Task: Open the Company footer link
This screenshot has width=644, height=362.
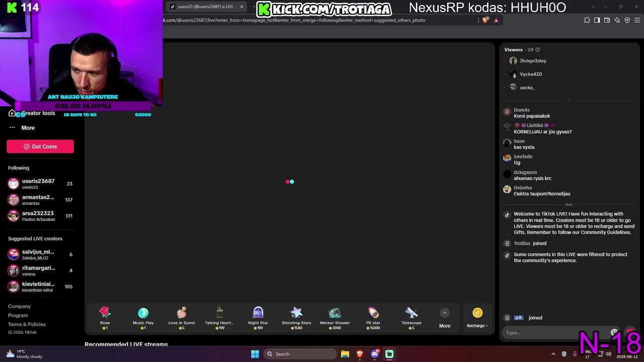Action: pyautogui.click(x=19, y=306)
